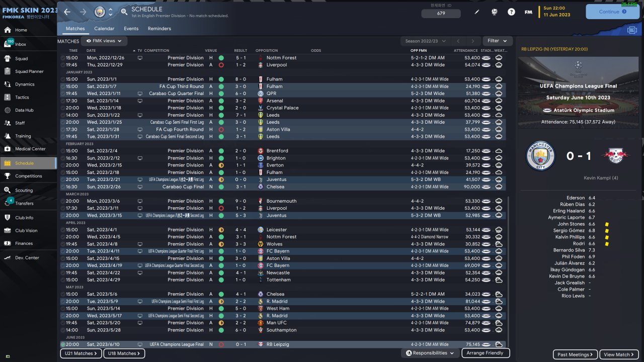Sort matches by the DATE column header
644x362 pixels.
pyautogui.click(x=91, y=51)
